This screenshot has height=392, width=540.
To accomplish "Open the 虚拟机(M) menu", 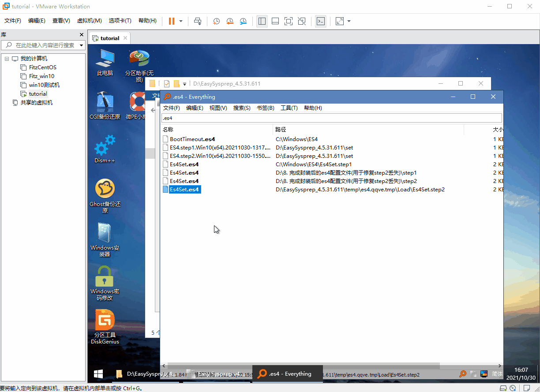I will (x=89, y=21).
